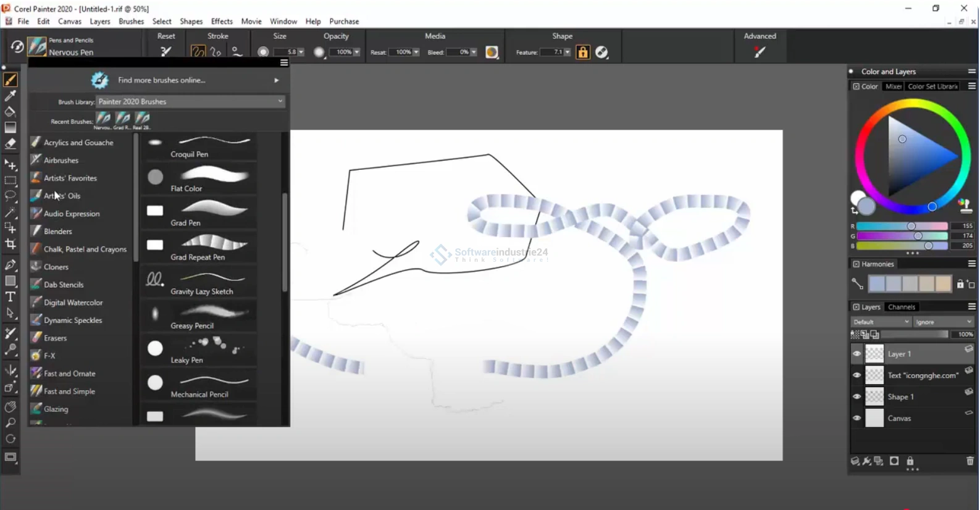Select the Magnifier tool
The image size is (980, 510).
[x=10, y=423]
